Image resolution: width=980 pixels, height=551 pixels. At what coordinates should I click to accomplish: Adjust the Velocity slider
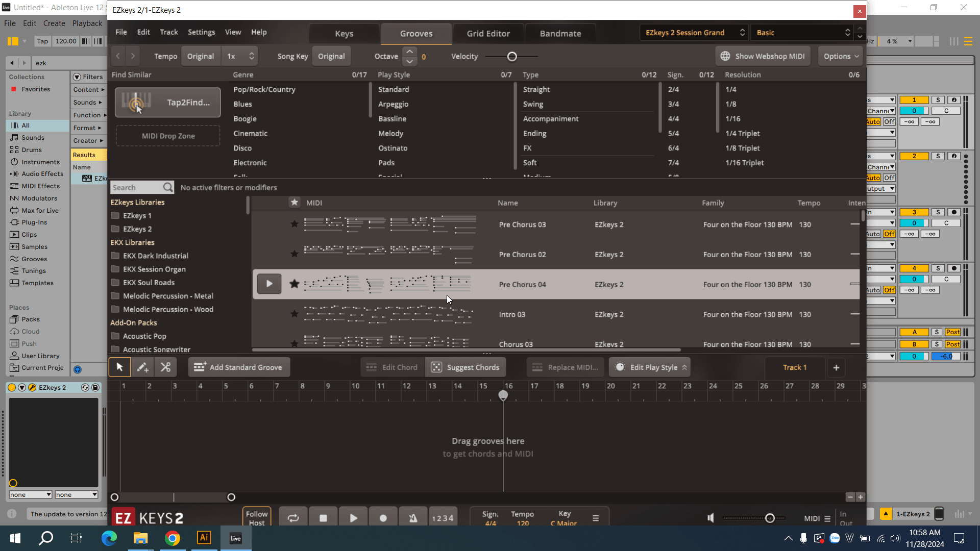point(512,57)
